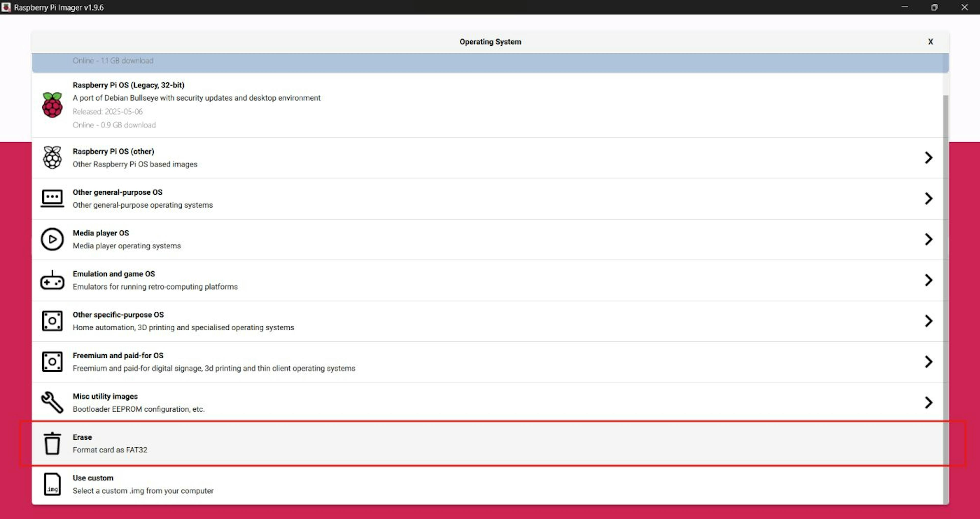This screenshot has height=519, width=980.
Task: Click 'Emulators for running retro-computing platforms' text
Action: click(x=155, y=287)
